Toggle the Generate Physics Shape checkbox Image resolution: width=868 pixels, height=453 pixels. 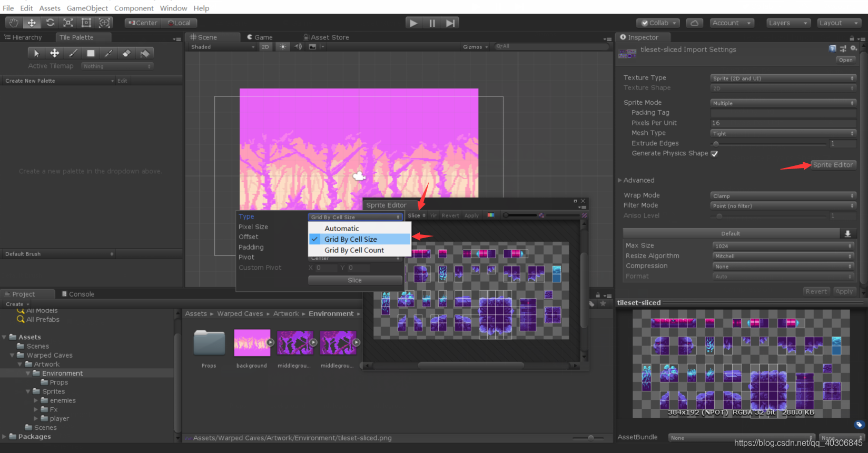coord(715,154)
